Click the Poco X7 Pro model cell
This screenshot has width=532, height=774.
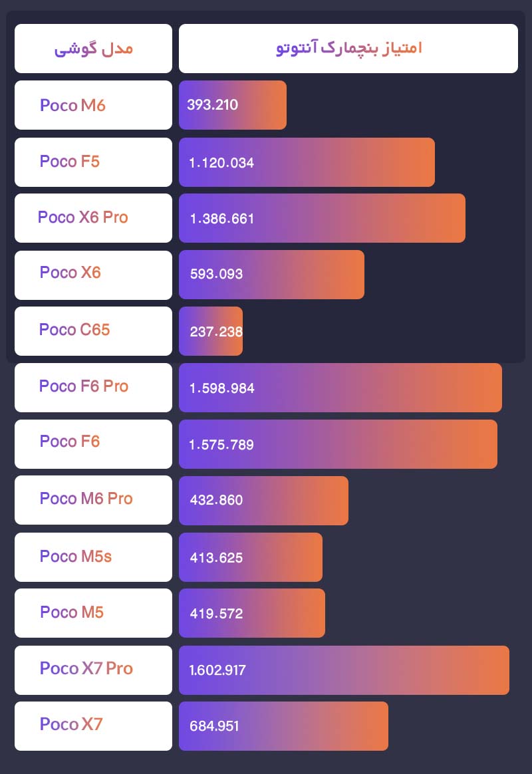93,669
